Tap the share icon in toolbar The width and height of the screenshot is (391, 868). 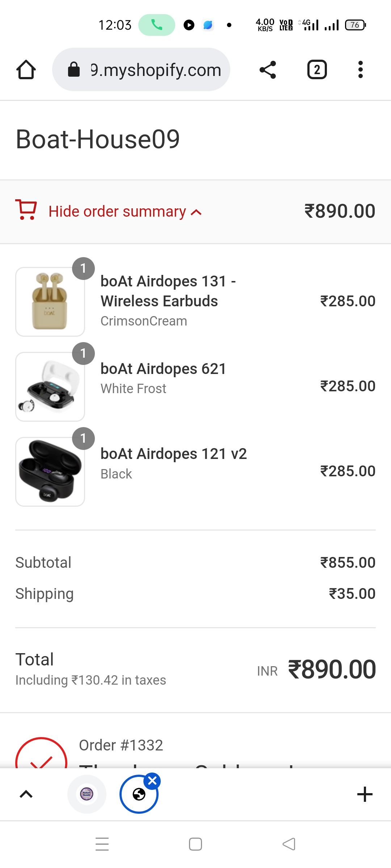tap(268, 69)
